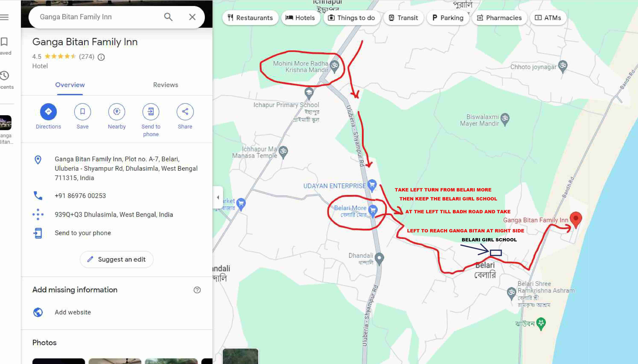Image resolution: width=638 pixels, height=364 pixels.
Task: Show Pharmacies on the map
Action: tap(499, 18)
